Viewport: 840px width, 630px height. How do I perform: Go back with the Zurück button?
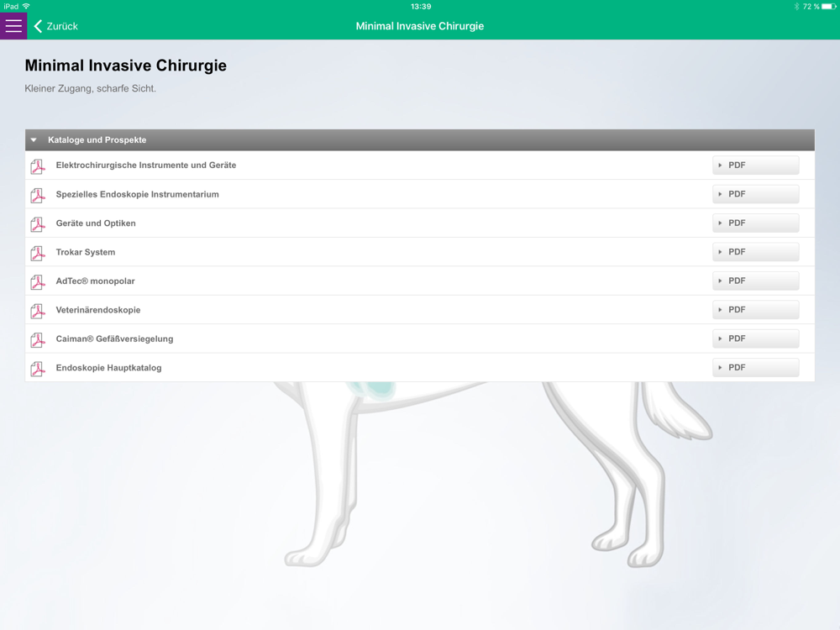click(x=55, y=26)
